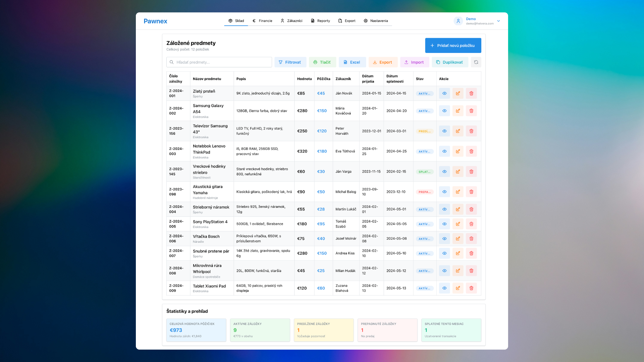Click the refresh icon beside Duplikovať
Viewport: 644px width, 362px height.
click(x=476, y=62)
